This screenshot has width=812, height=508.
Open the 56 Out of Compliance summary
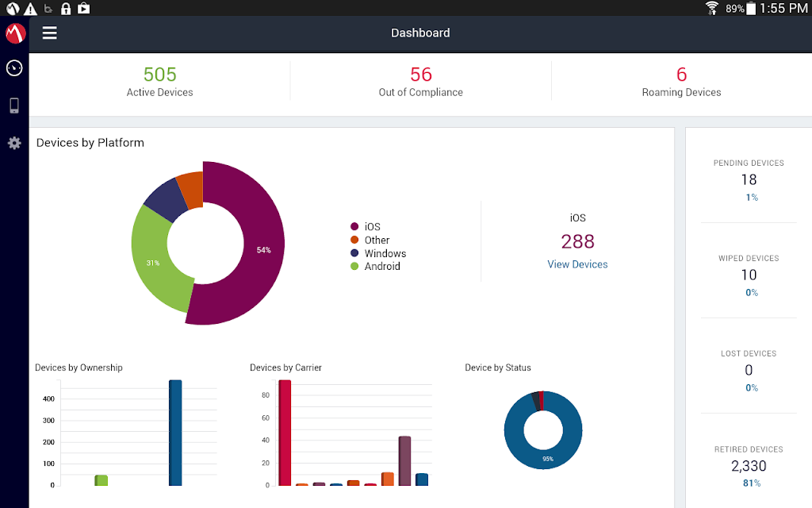[x=420, y=82]
